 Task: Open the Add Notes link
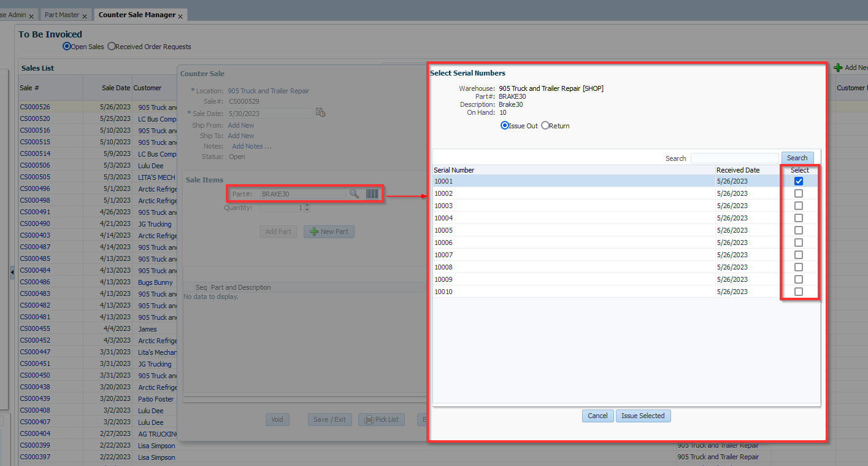point(252,146)
